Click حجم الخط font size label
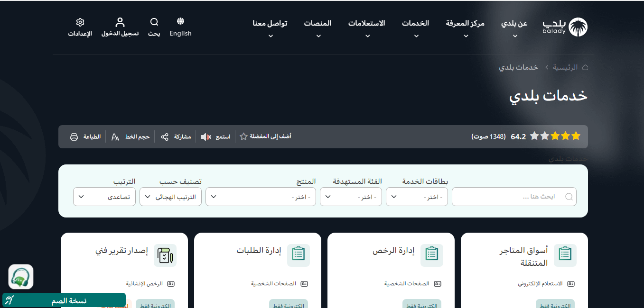644x308 pixels. (x=138, y=137)
